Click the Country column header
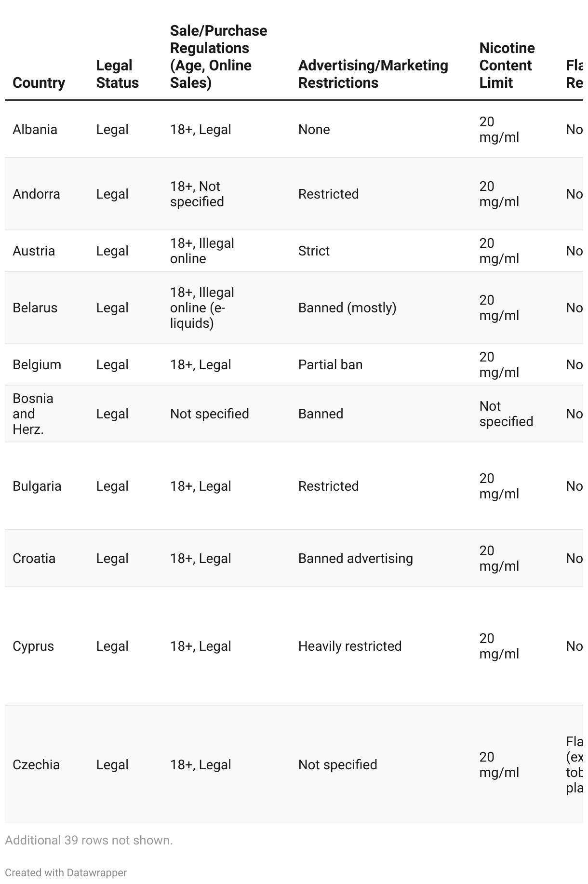 click(x=39, y=83)
